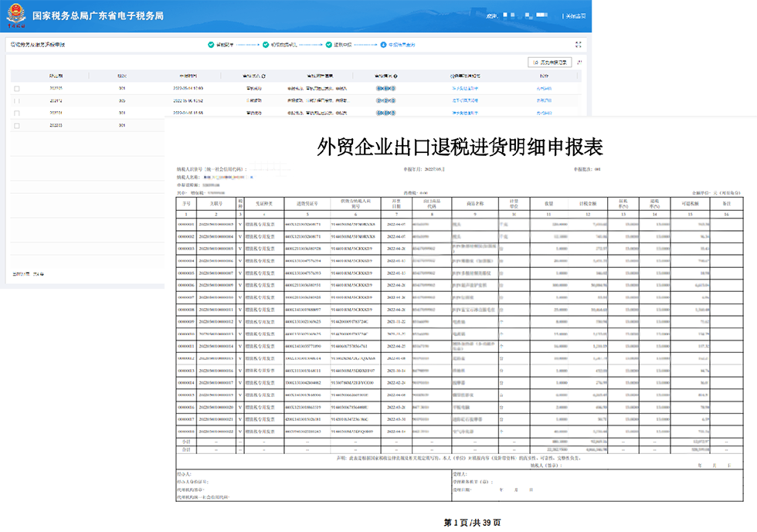Click the blue result link in the 202112 row

click(x=465, y=100)
